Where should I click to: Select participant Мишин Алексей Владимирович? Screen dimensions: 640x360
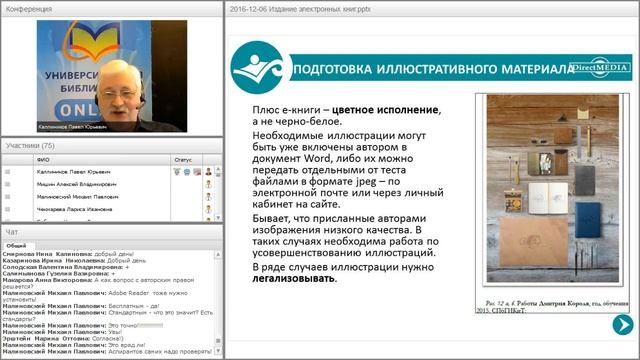(x=76, y=184)
